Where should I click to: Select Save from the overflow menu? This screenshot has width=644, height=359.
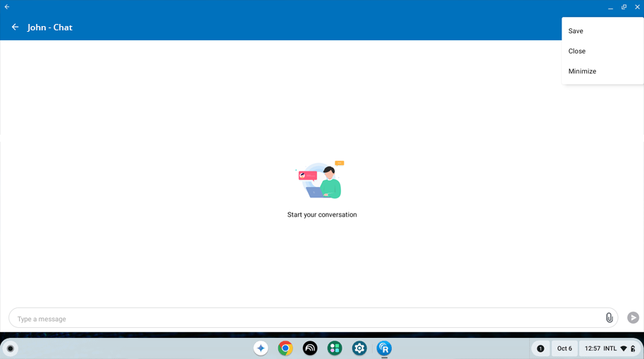pyautogui.click(x=602, y=31)
